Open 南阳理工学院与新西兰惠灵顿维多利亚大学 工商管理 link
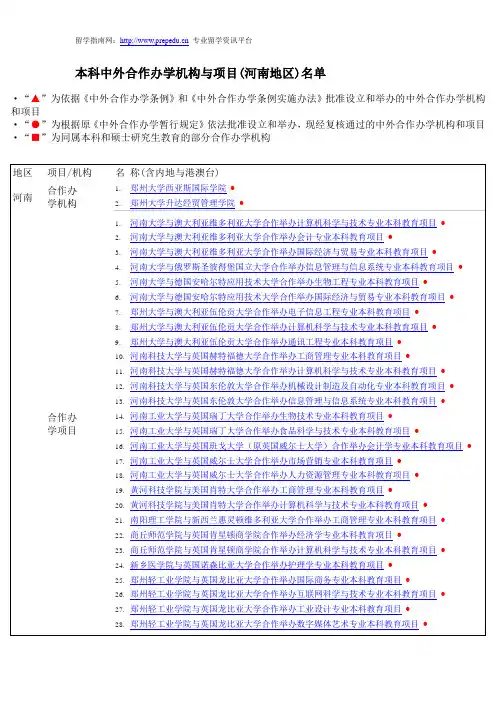 point(283,520)
